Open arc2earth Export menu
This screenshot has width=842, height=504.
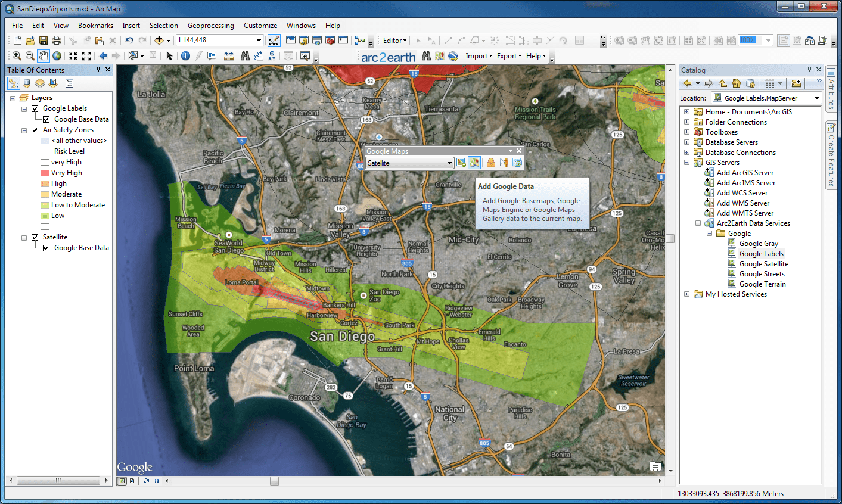point(509,56)
